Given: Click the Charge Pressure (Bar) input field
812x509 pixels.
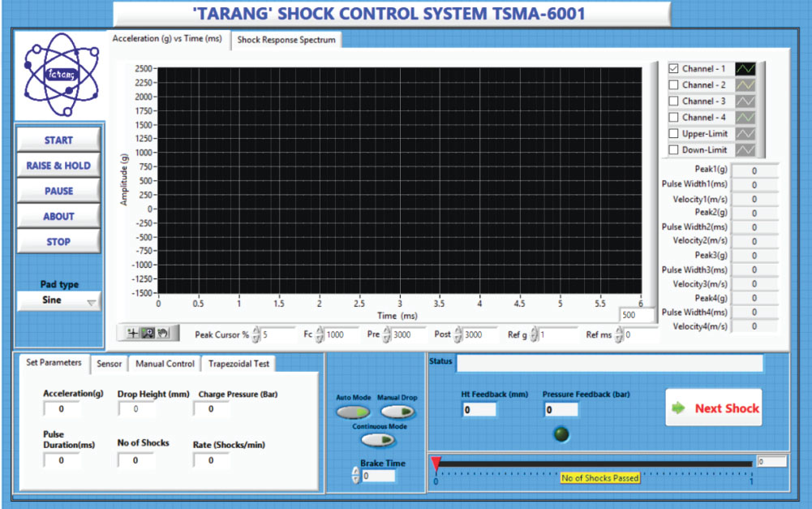Looking at the screenshot, I should pos(211,409).
